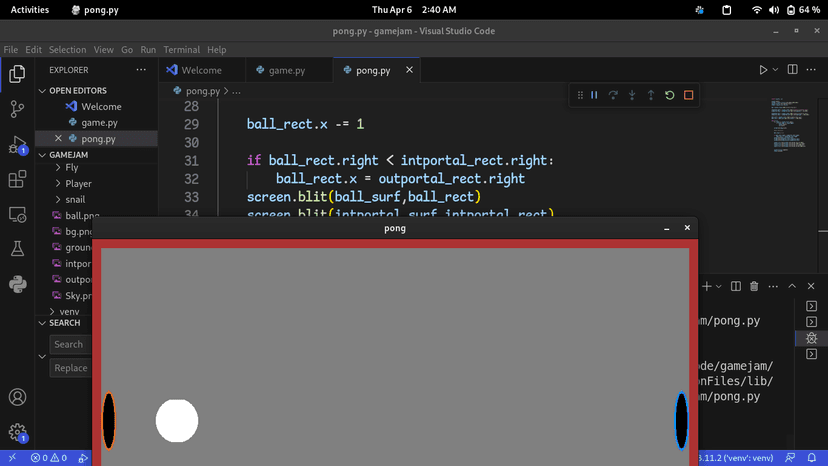This screenshot has height=466, width=828.
Task: Pause the debugger from the debug toolbar
Action: 594,95
